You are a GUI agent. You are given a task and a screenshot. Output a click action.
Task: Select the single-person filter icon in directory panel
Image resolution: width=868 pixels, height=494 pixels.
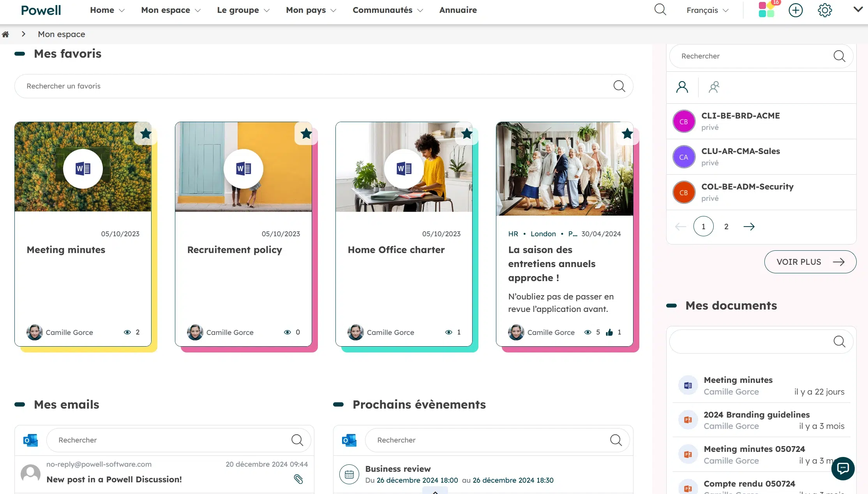[682, 87]
